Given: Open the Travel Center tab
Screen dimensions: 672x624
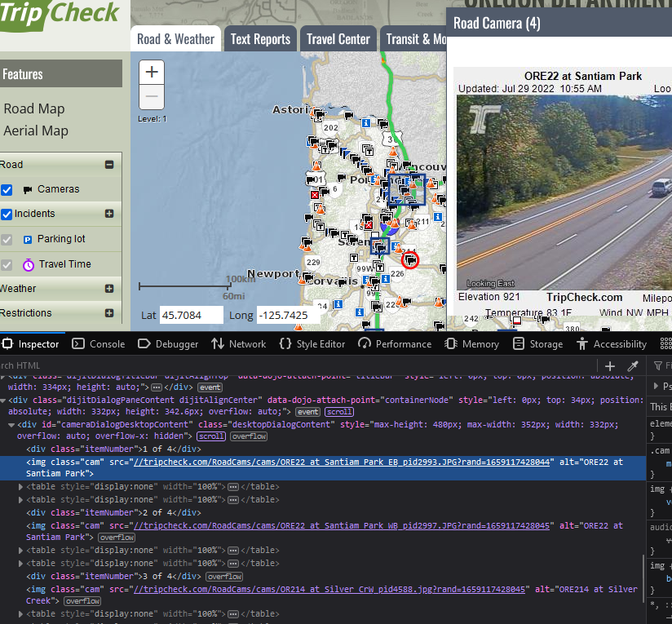Looking at the screenshot, I should point(338,39).
